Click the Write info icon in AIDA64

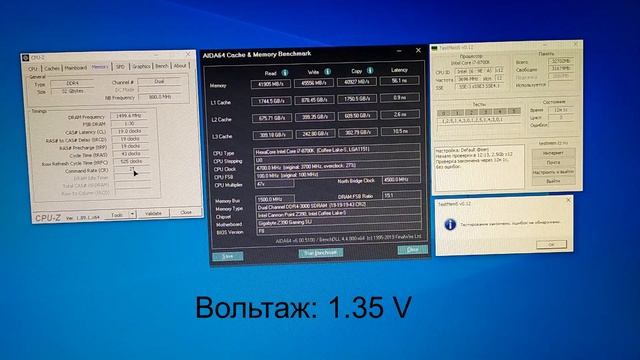click(x=327, y=71)
